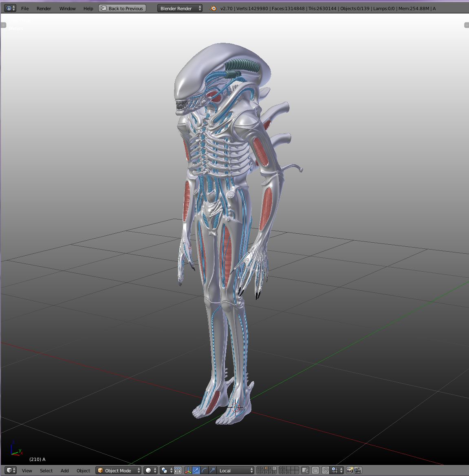The width and height of the screenshot is (469, 476).
Task: Click the Mem:254.88M statistic text
Action: [x=414, y=9]
